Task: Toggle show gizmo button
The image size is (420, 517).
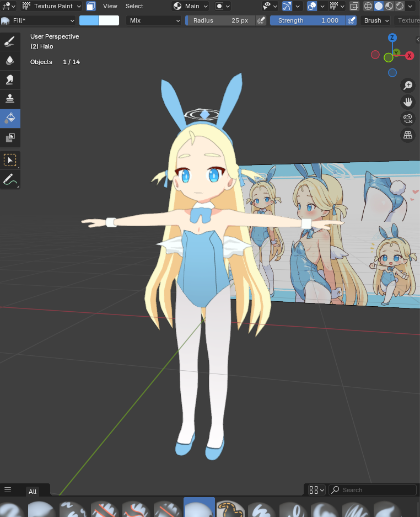Action: (x=287, y=6)
